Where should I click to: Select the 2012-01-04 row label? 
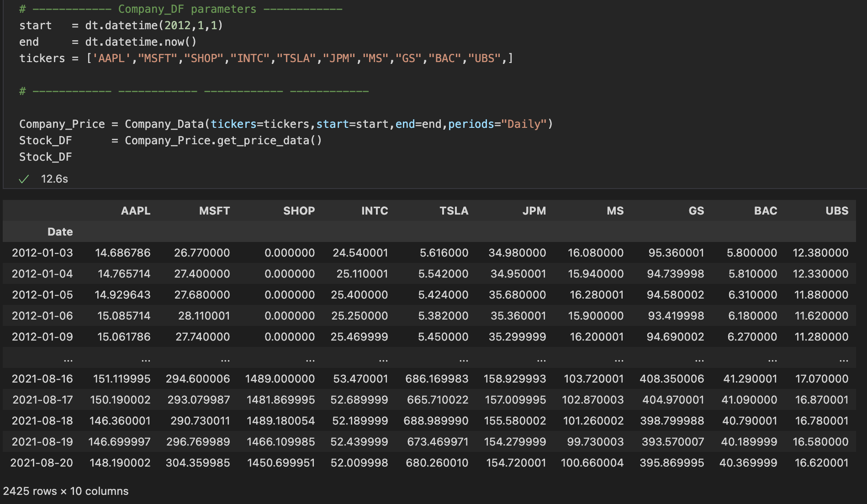coord(42,274)
